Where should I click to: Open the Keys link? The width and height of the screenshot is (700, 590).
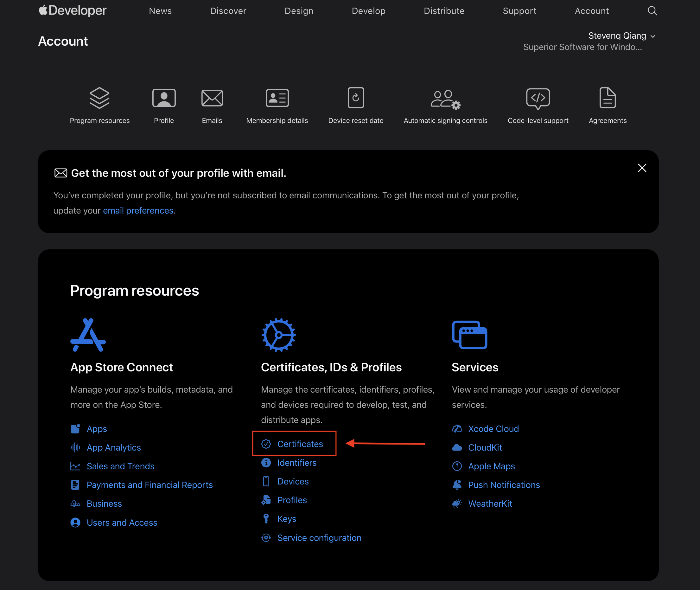pyautogui.click(x=287, y=519)
